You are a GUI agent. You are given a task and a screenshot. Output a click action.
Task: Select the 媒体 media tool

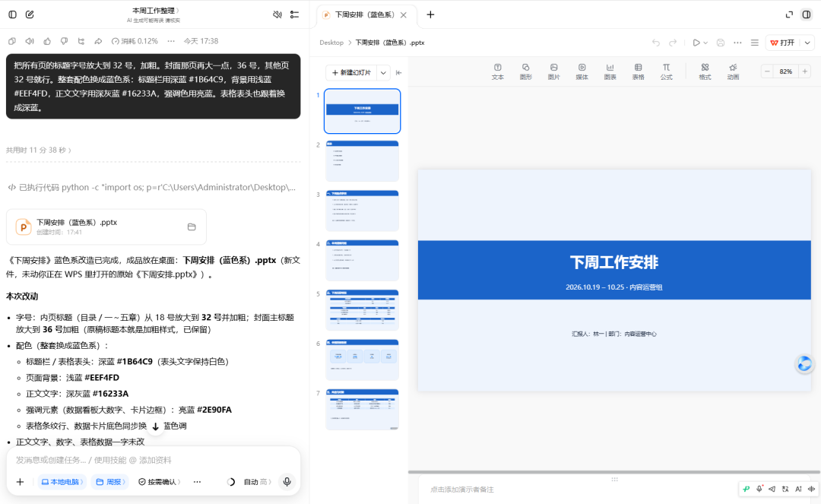(x=582, y=71)
